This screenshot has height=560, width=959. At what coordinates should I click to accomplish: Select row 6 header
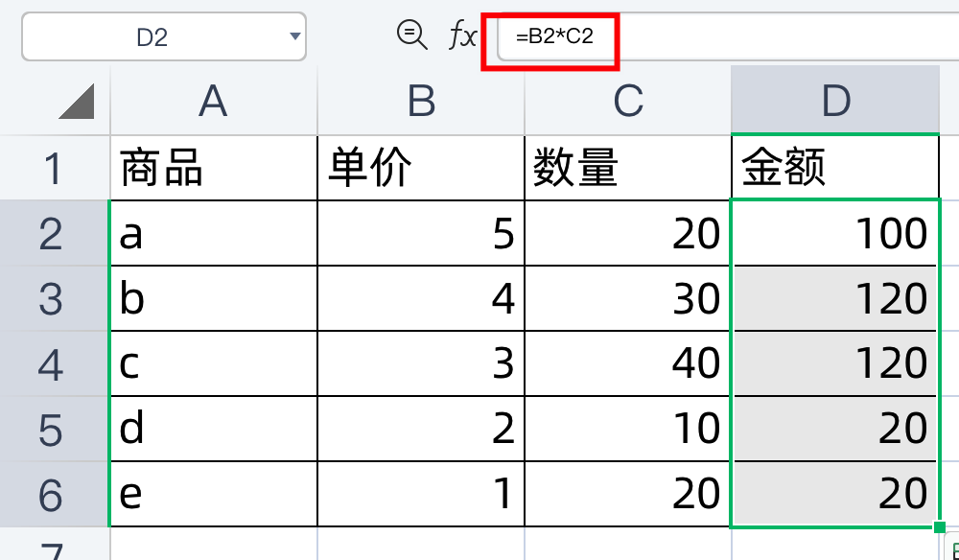pyautogui.click(x=54, y=495)
